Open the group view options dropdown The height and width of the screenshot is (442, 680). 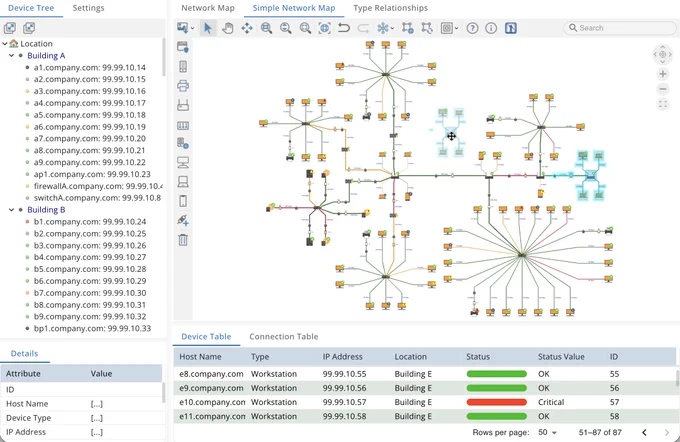[x=457, y=29]
